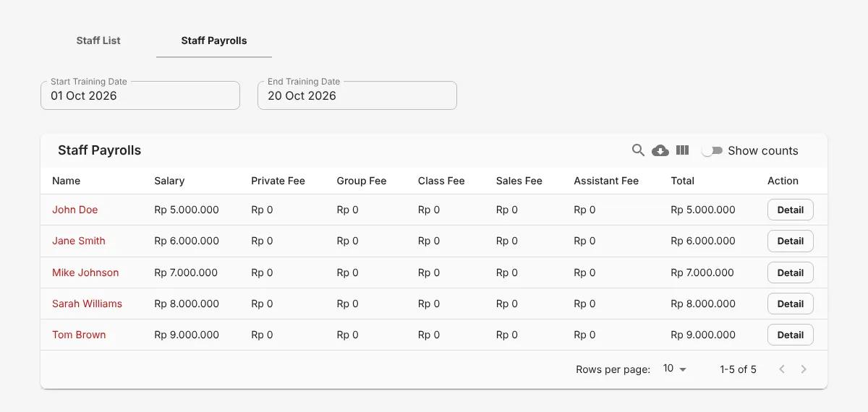Open the John Doe name link
The height and width of the screenshot is (412, 868).
pyautogui.click(x=75, y=210)
